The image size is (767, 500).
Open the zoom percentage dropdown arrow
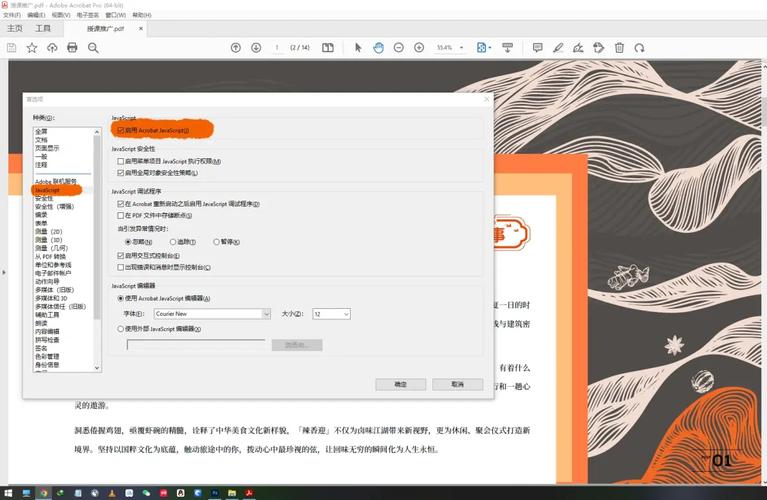point(461,47)
